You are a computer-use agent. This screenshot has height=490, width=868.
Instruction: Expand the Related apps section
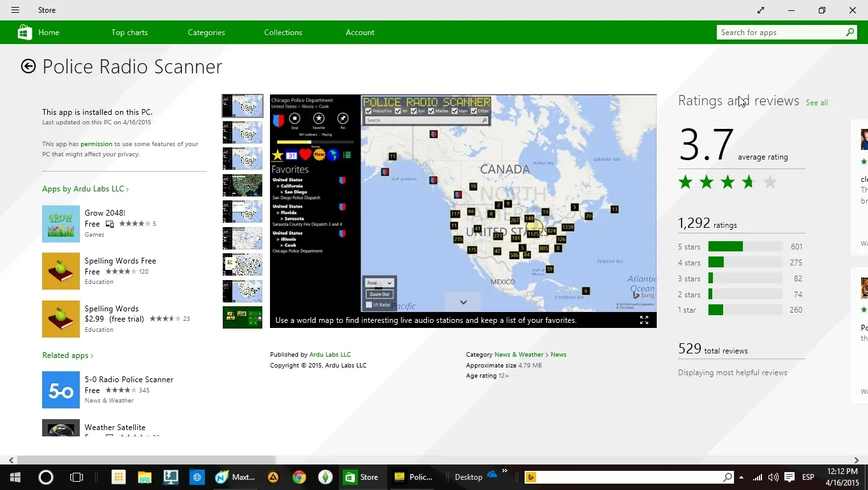(68, 355)
